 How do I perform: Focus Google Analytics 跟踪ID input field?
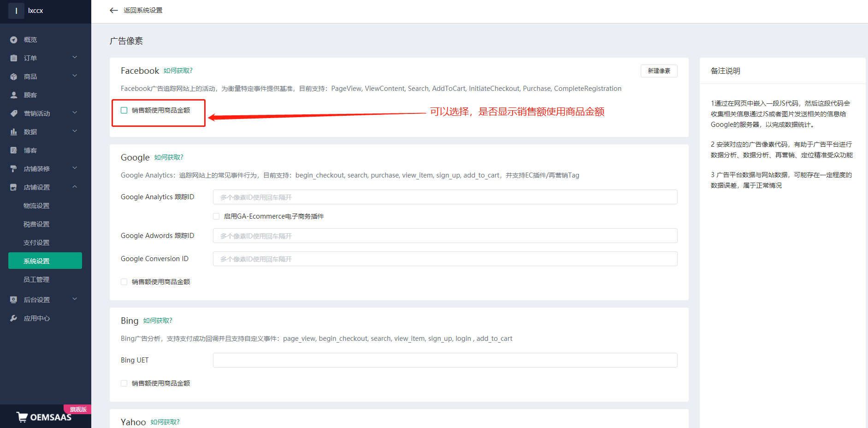tap(445, 197)
